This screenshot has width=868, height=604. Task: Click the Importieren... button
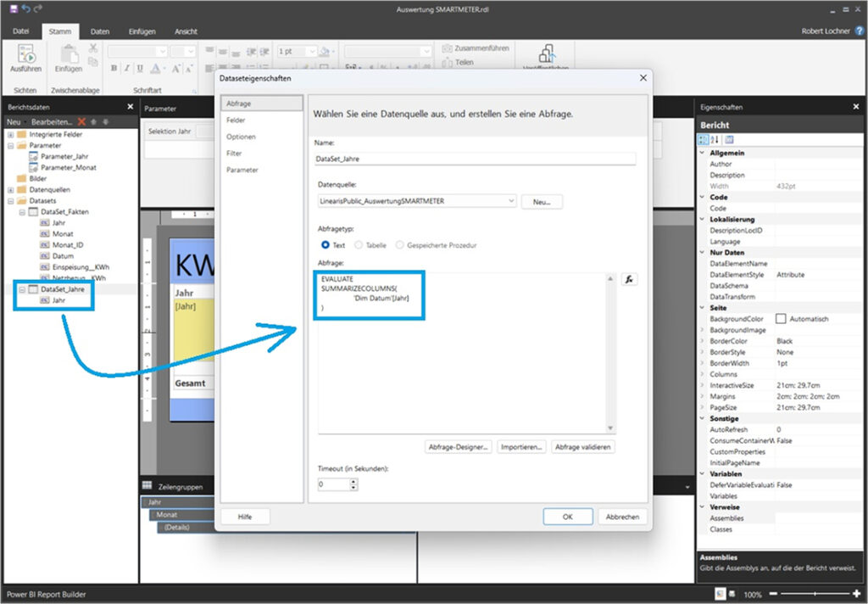[521, 447]
